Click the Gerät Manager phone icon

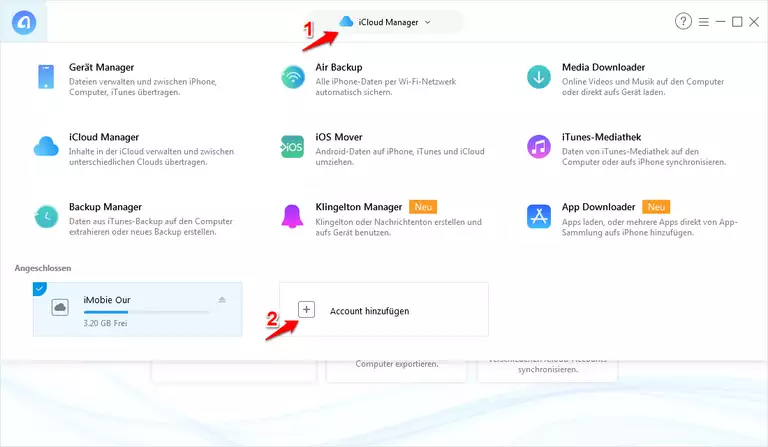click(46, 78)
